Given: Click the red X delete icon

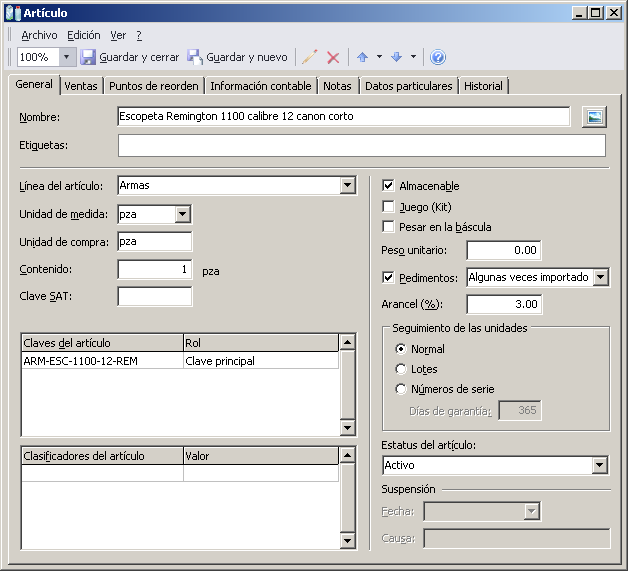Looking at the screenshot, I should pyautogui.click(x=334, y=58).
